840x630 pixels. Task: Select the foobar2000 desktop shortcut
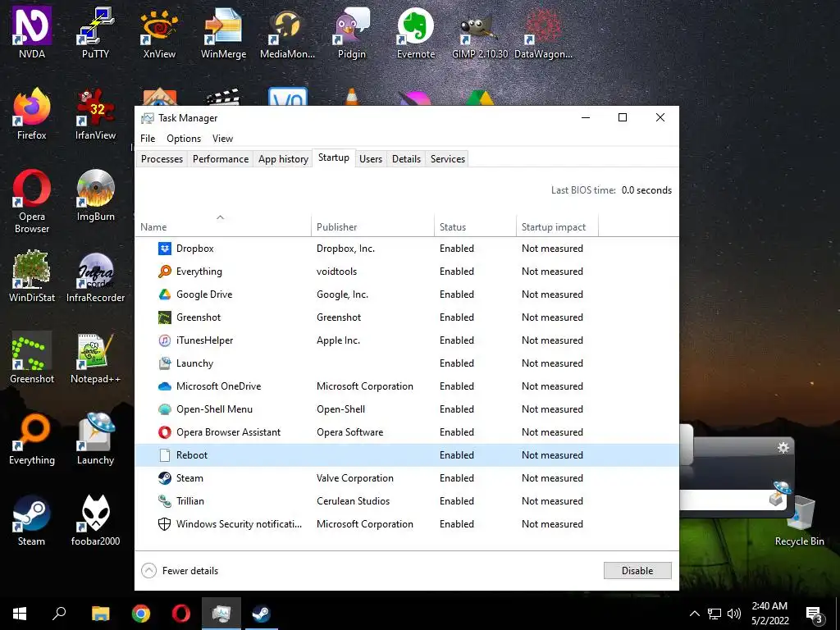[95, 521]
